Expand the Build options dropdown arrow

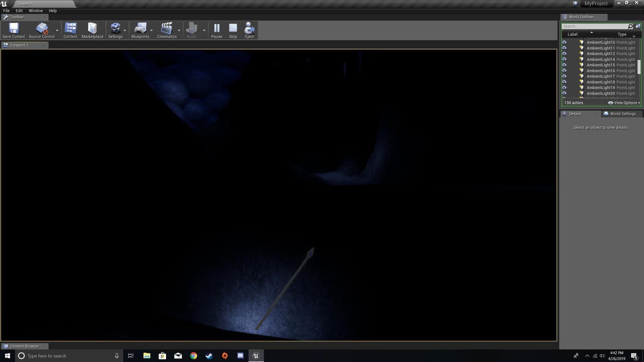coord(204,30)
